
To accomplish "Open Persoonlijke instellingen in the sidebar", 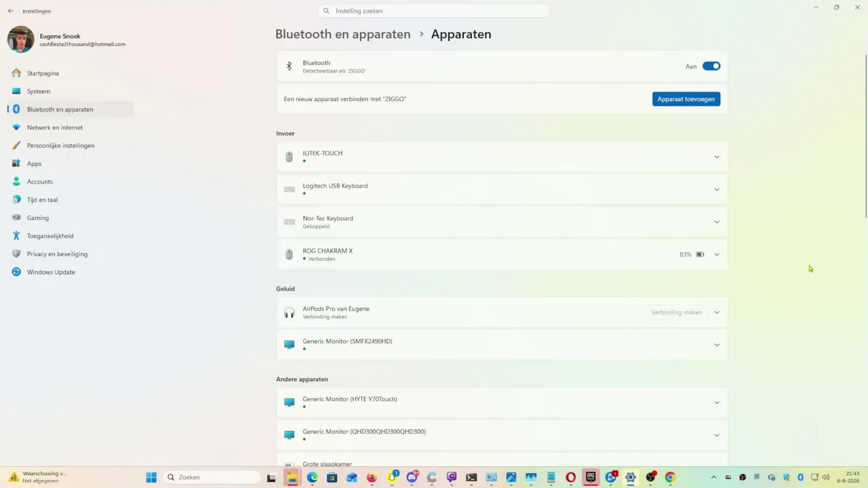I will tap(71, 145).
